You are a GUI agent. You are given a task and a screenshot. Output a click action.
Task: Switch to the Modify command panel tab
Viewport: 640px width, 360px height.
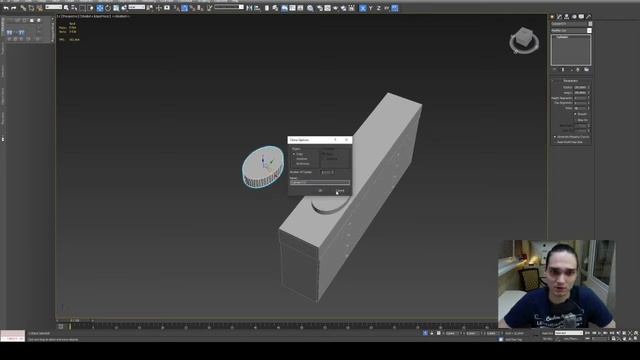560,17
